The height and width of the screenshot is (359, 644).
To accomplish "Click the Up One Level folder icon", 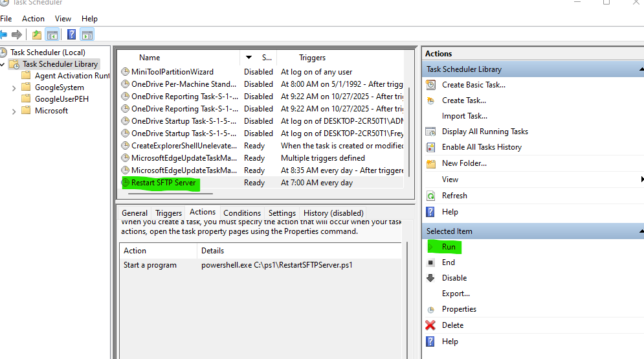I will pyautogui.click(x=37, y=34).
